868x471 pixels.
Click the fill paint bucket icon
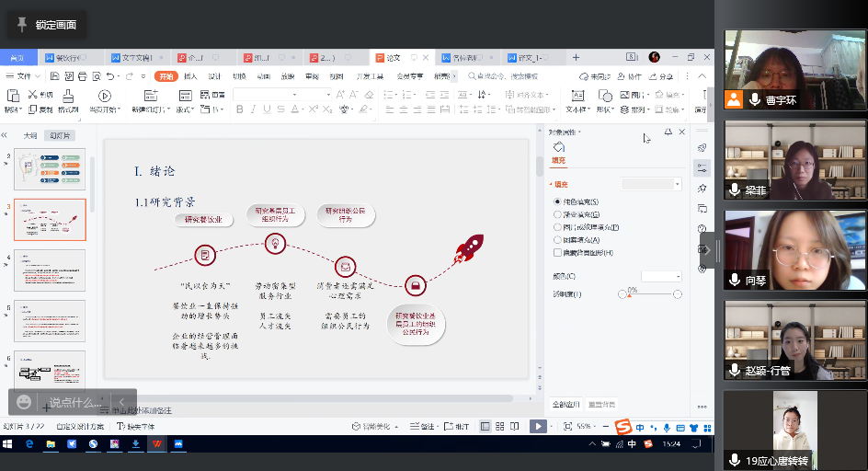558,147
